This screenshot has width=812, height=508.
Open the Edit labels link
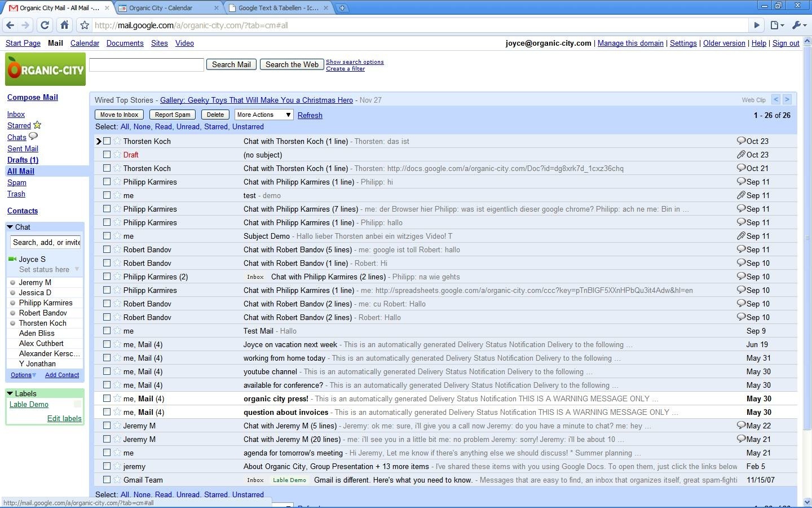tap(64, 418)
